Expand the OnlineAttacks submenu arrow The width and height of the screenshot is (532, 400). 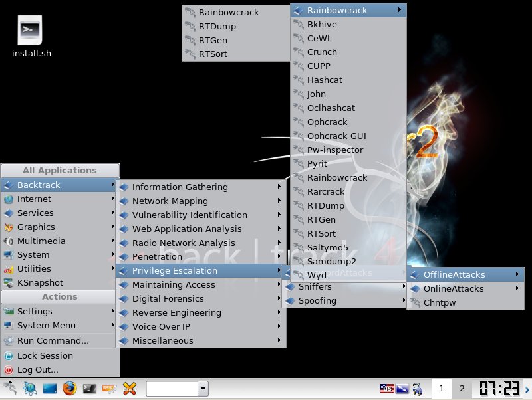click(x=517, y=288)
